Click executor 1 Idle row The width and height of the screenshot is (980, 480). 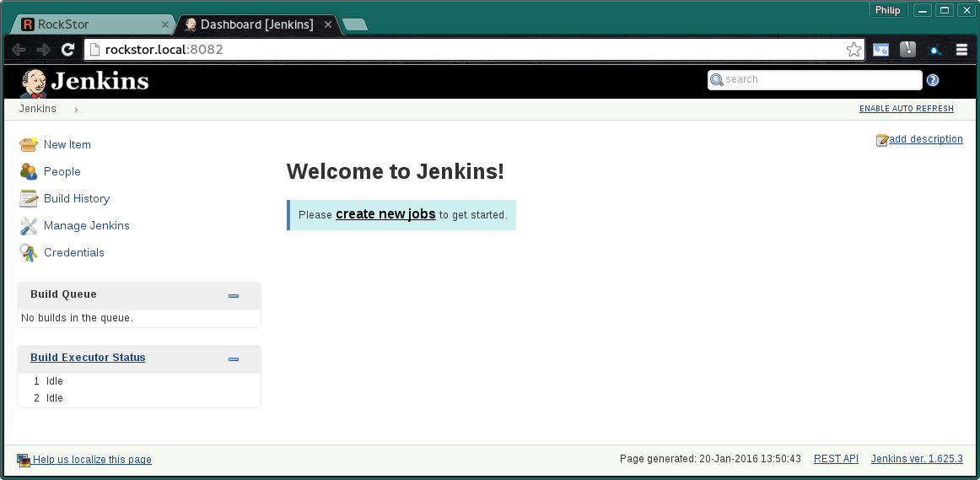pyautogui.click(x=139, y=381)
